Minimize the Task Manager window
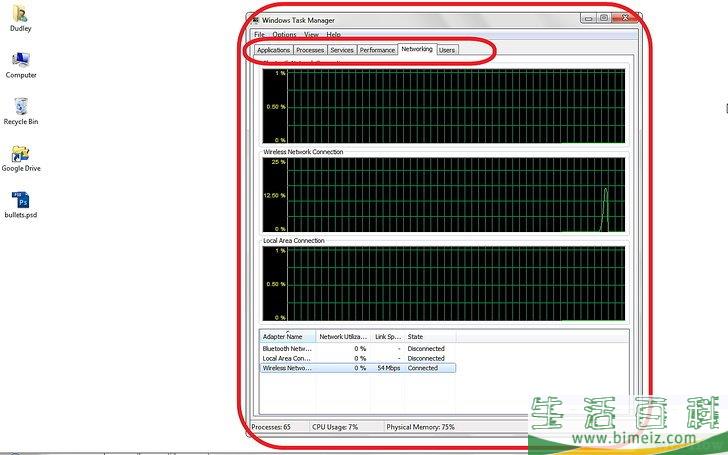 [x=588, y=18]
